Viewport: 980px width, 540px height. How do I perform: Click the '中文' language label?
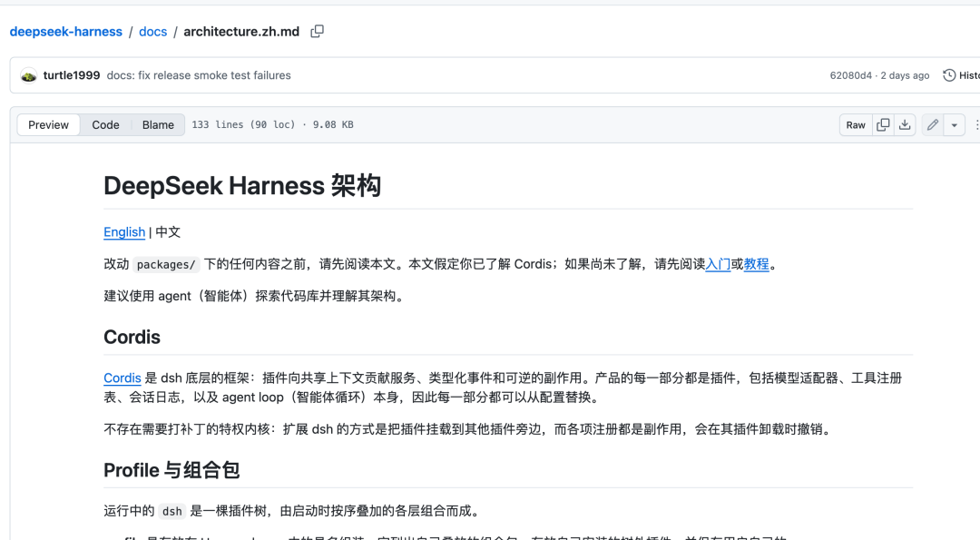click(168, 232)
